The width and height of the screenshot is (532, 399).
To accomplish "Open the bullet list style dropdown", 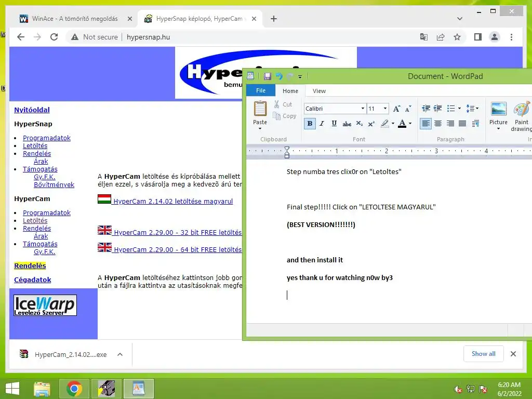I will coord(459,109).
